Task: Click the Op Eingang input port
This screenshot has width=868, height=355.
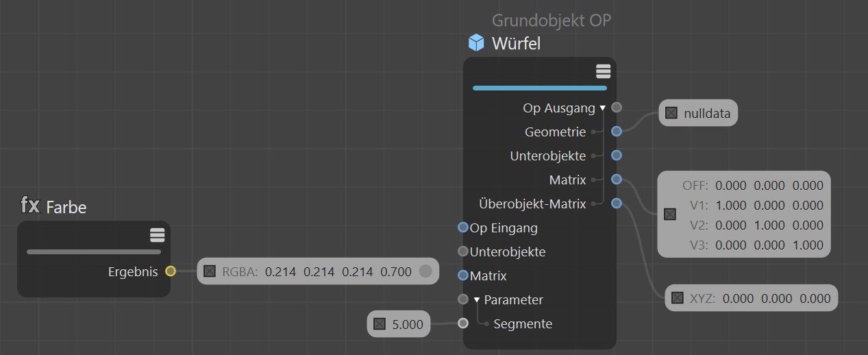Action: (x=463, y=228)
